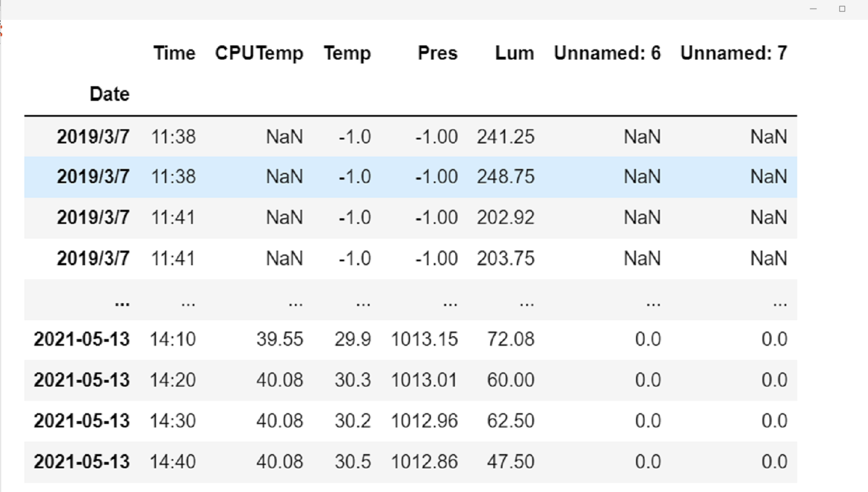Click the Pres column header
868x492 pixels.
[437, 53]
